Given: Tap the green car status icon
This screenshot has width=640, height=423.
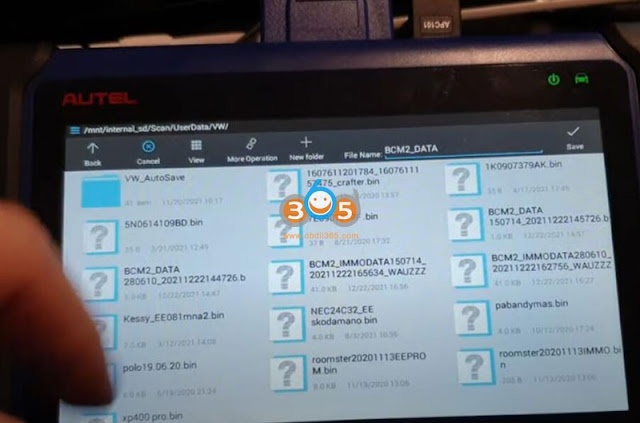Looking at the screenshot, I should [x=581, y=78].
